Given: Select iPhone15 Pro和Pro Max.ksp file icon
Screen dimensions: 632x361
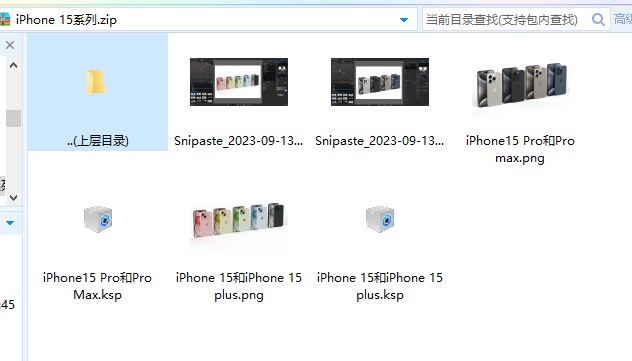Looking at the screenshot, I should [x=98, y=219].
